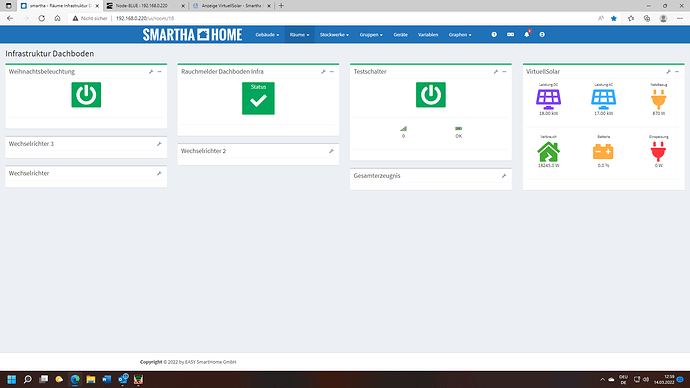The height and width of the screenshot is (388, 690).
Task: Click the blue Leistung AC solar panel icon
Action: pyautogui.click(x=603, y=99)
